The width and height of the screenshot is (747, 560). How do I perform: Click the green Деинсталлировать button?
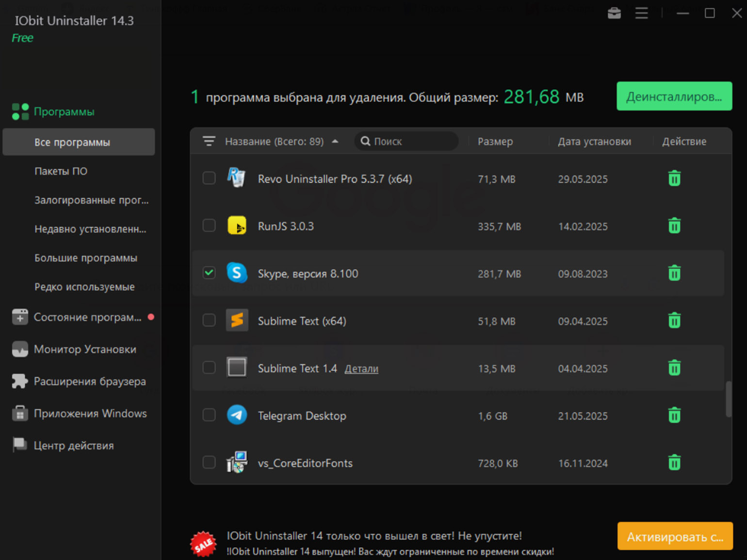[x=674, y=96]
